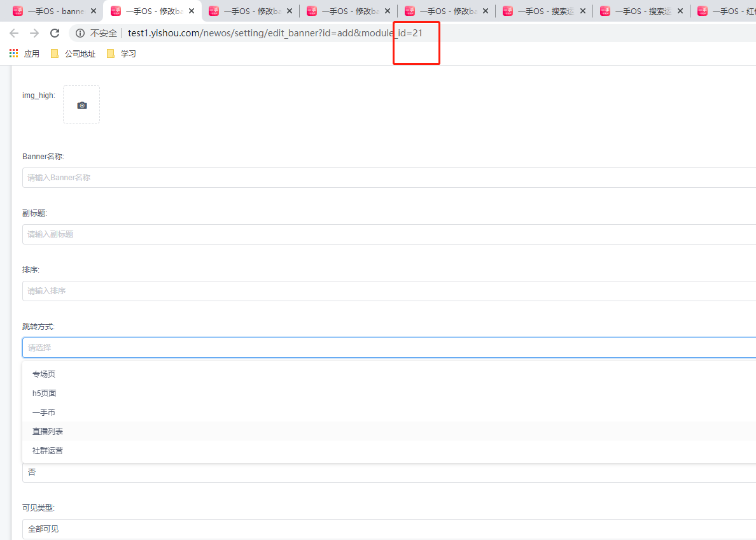Collapse the 跳转方式 请选择 dropdown
Screen dimensions: 756x540
[389, 348]
